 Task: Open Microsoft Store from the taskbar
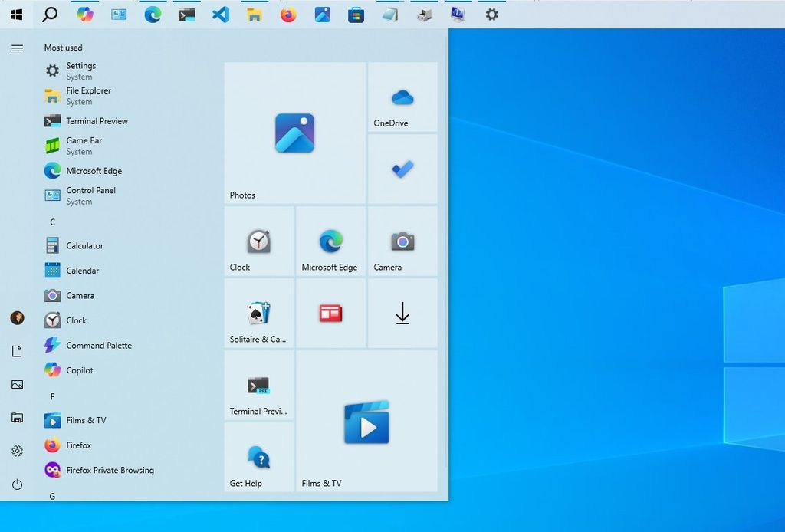click(356, 15)
